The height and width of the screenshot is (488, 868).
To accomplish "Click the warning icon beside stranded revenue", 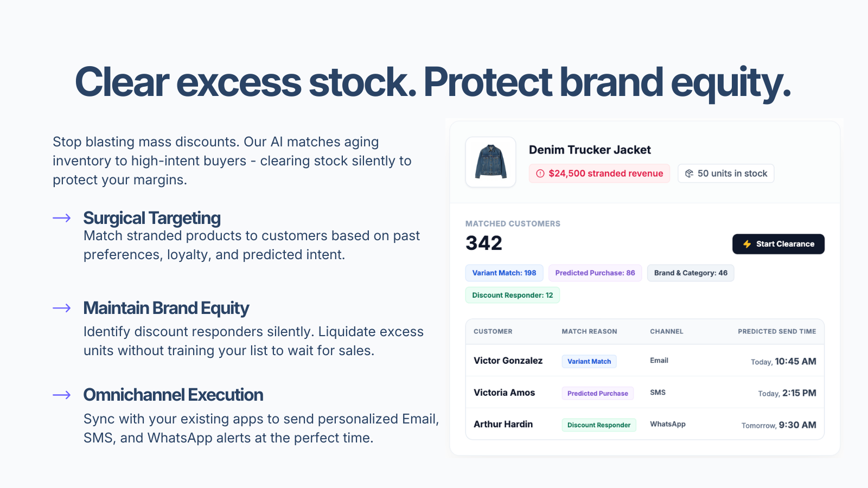I will point(540,174).
